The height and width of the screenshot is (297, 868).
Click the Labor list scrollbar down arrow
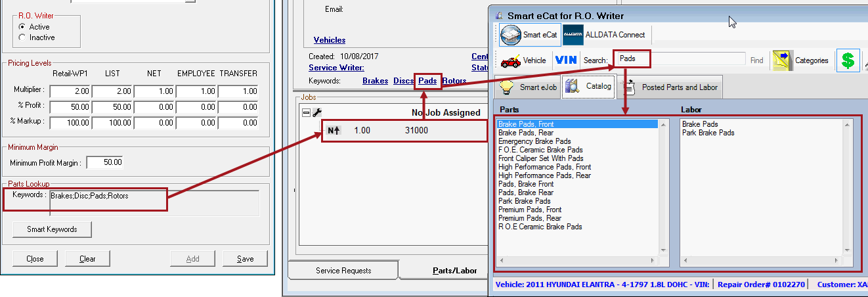846,250
